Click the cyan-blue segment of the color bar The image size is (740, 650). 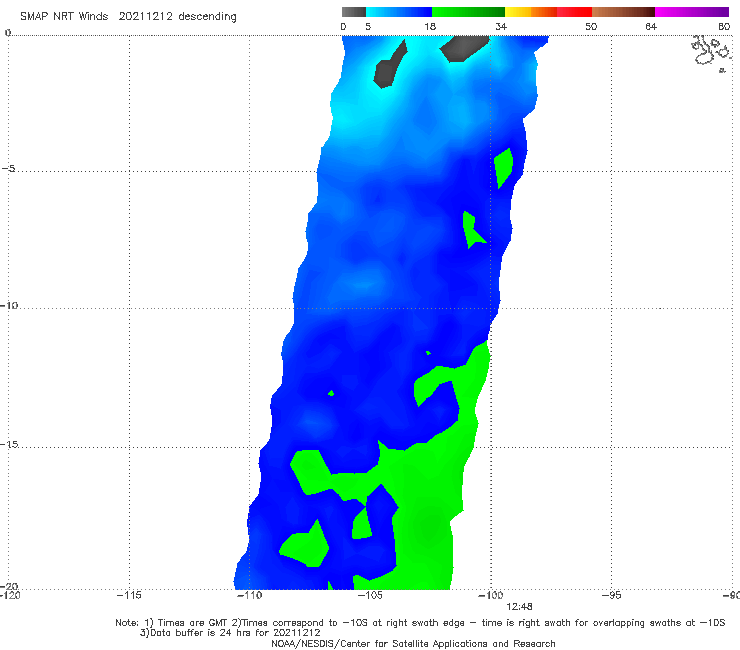coord(399,12)
